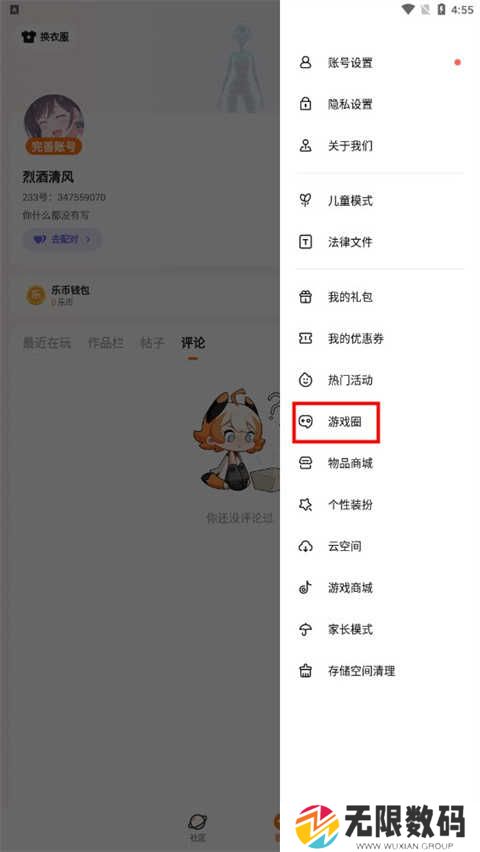Screen dimensions: 480x852
Task: Tap the 热门活动 smiley face icon
Action: click(306, 380)
